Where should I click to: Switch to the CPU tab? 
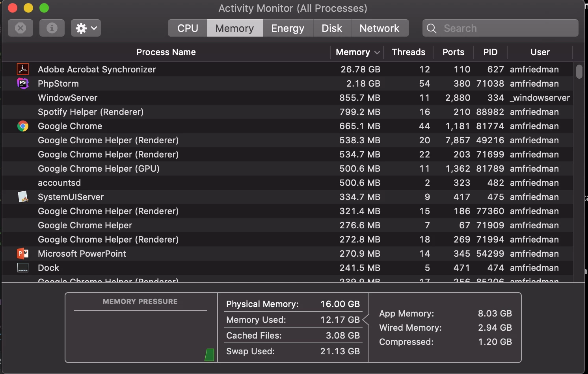188,28
